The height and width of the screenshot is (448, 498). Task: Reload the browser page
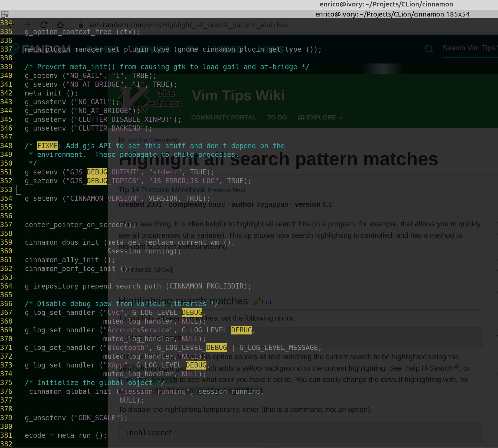[x=44, y=25]
